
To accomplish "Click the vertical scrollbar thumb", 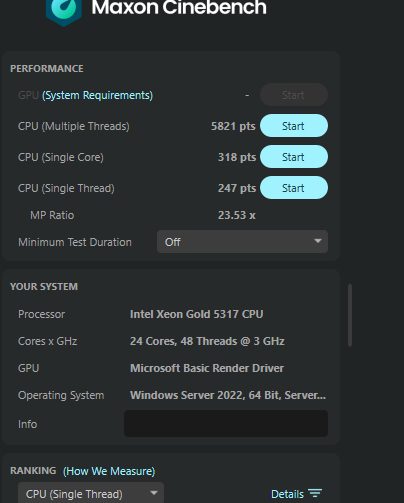I will click(x=350, y=315).
